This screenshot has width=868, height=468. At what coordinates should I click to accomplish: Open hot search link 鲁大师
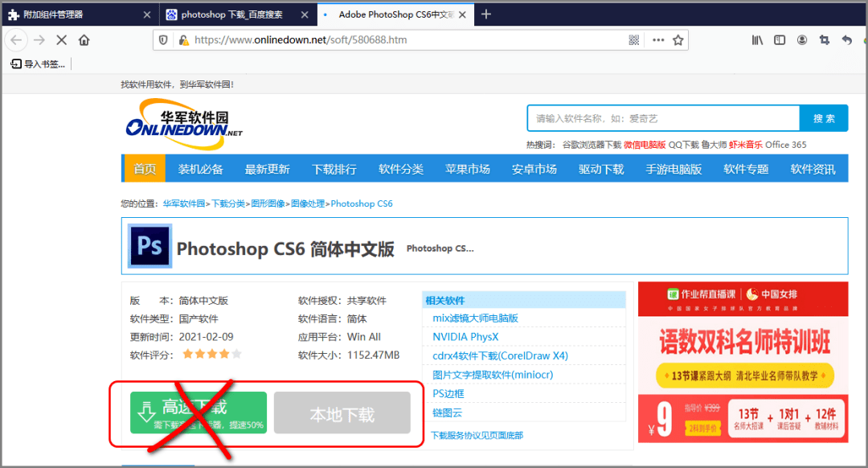714,145
